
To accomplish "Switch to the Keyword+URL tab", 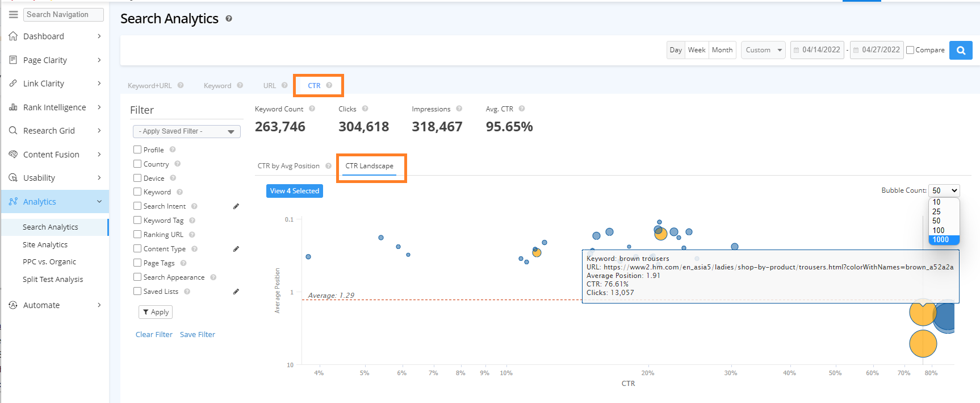I will pyautogui.click(x=149, y=86).
